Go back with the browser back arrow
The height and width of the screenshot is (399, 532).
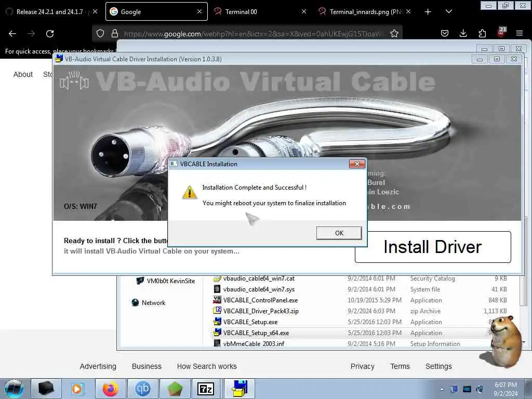pyautogui.click(x=12, y=34)
